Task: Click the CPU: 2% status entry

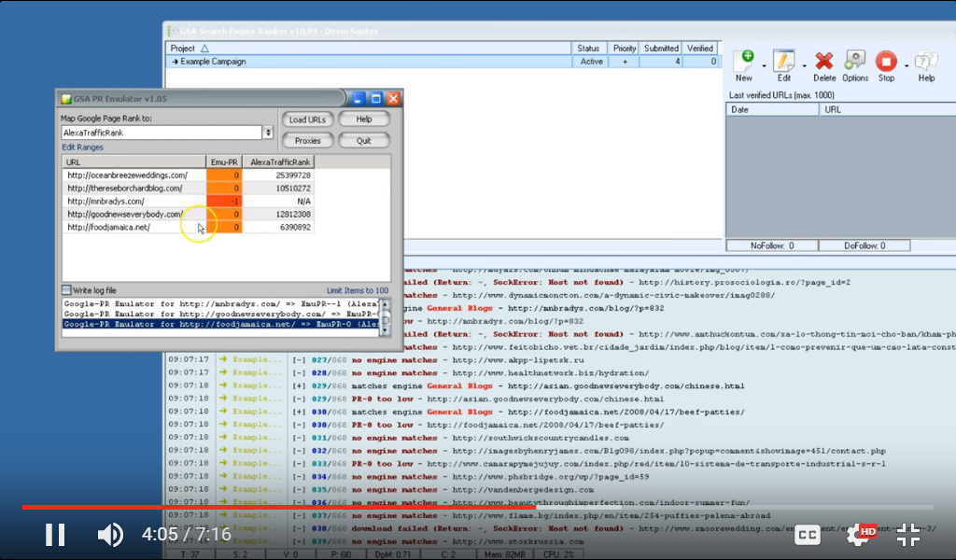Action: [x=556, y=554]
